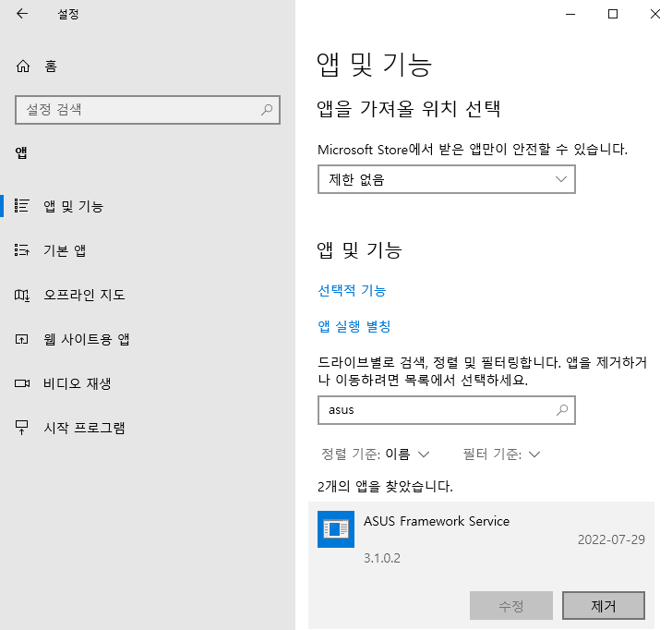Viewport: 672px width, 630px height.
Task: Minimize the 설정 window
Action: pyautogui.click(x=570, y=14)
